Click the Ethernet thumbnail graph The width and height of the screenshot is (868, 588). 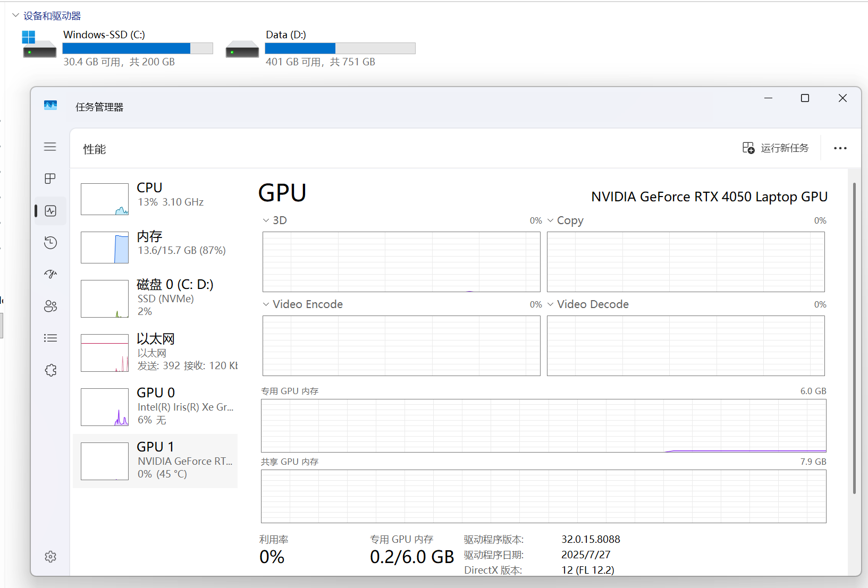[105, 353]
